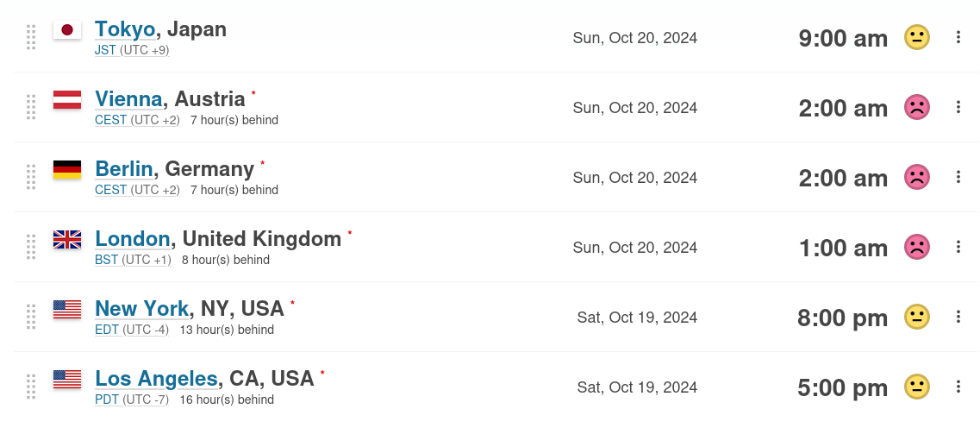Click the CEST timezone link under Berlin

click(110, 190)
